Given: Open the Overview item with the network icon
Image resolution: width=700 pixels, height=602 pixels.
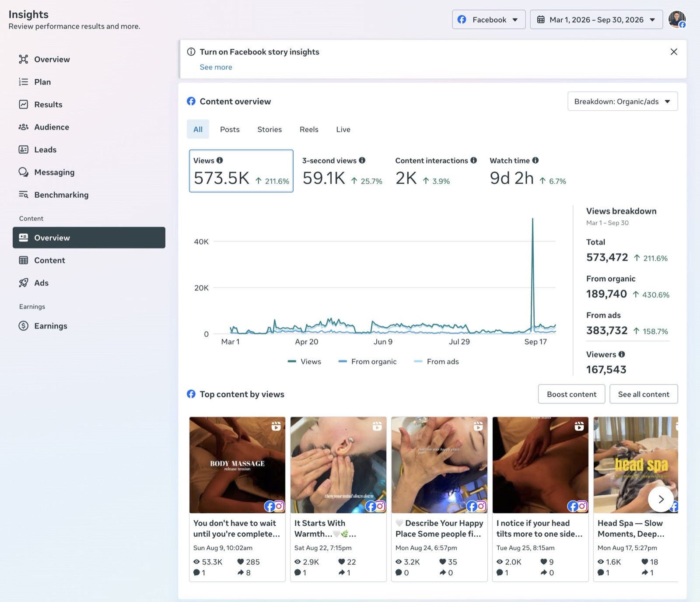Looking at the screenshot, I should (x=44, y=59).
